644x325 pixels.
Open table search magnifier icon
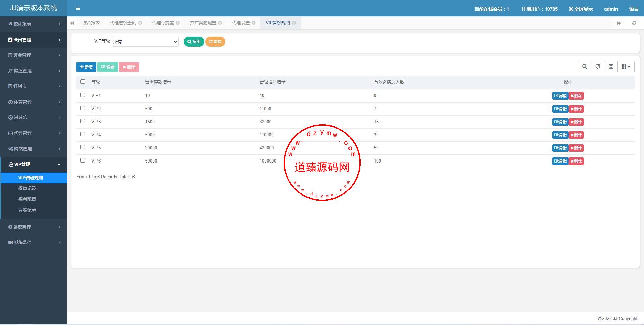point(585,67)
